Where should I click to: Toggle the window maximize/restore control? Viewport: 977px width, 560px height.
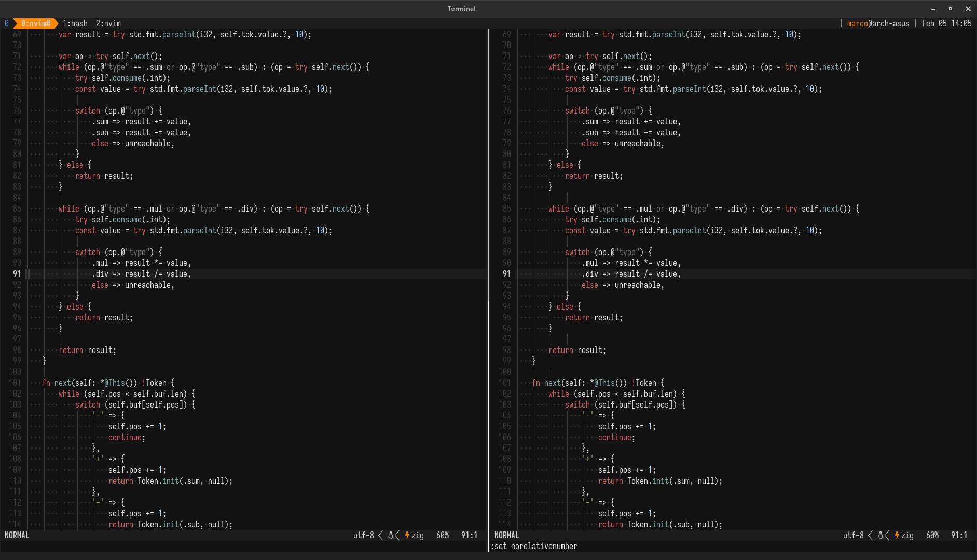tap(951, 8)
